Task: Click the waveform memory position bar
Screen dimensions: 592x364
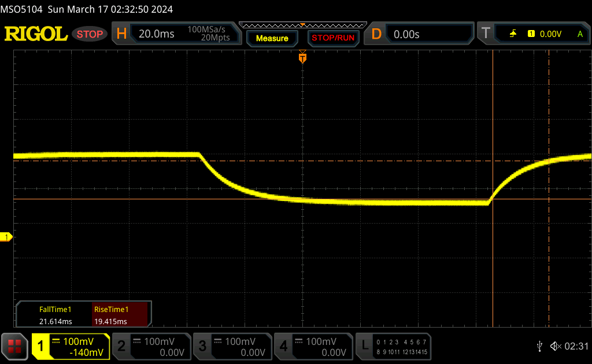Action: pyautogui.click(x=302, y=25)
